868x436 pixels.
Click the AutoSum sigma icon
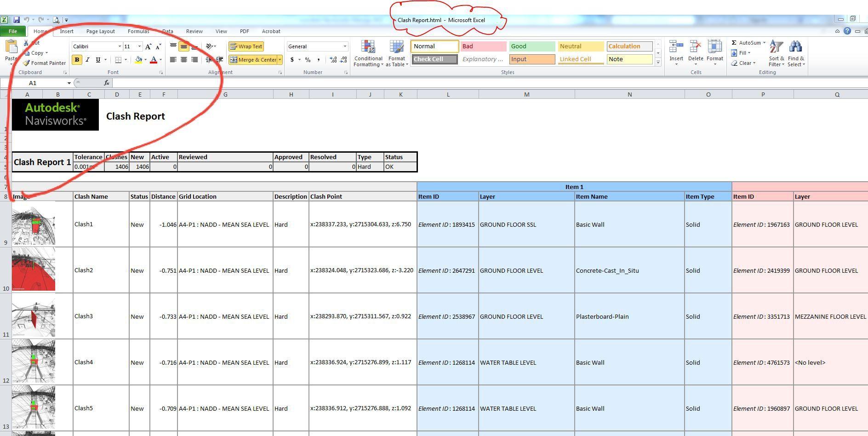pyautogui.click(x=734, y=43)
